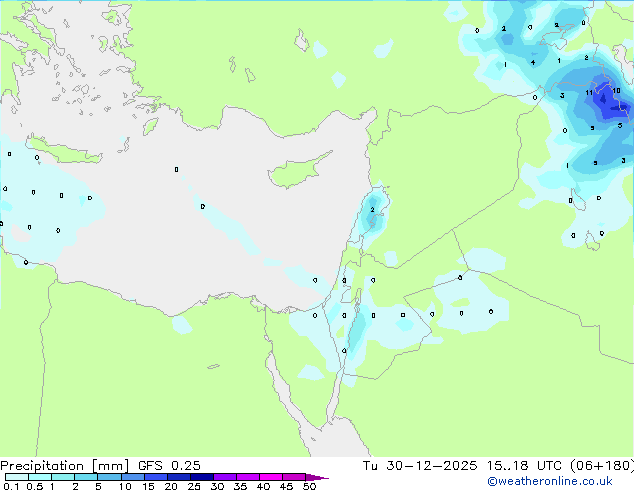Click the "4" precipitation value on map
Screen dimensions: 634x490
pyautogui.click(x=533, y=62)
